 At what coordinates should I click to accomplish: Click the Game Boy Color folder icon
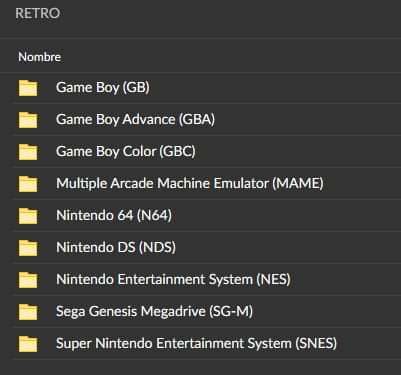pyautogui.click(x=28, y=152)
